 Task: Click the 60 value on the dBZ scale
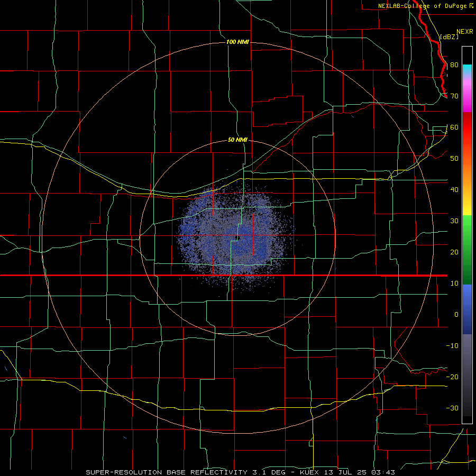coord(454,127)
